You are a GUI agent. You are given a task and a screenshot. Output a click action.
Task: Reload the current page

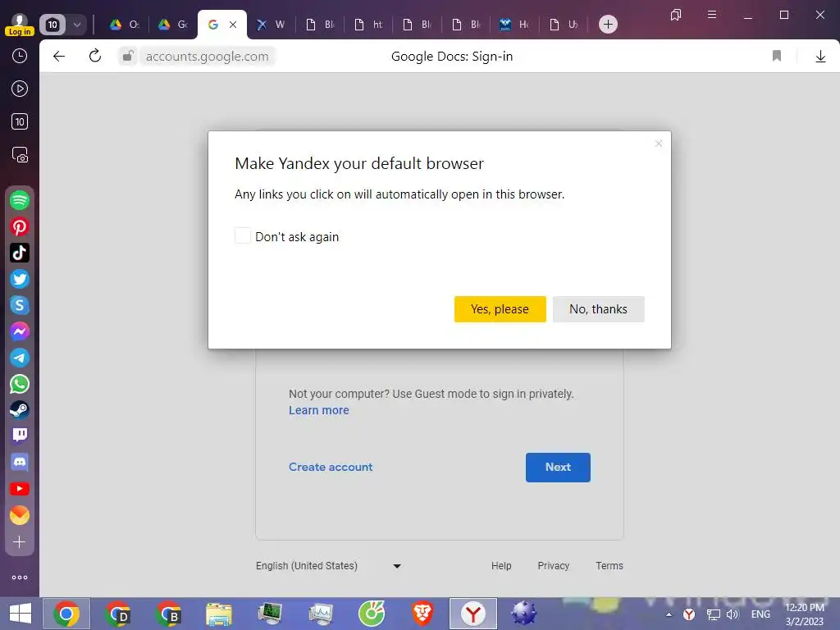(95, 56)
